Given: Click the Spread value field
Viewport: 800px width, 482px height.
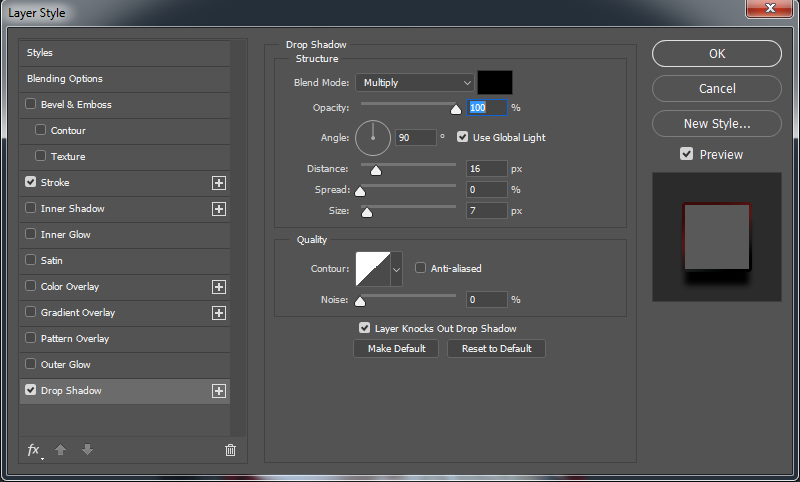Looking at the screenshot, I should click(x=487, y=190).
